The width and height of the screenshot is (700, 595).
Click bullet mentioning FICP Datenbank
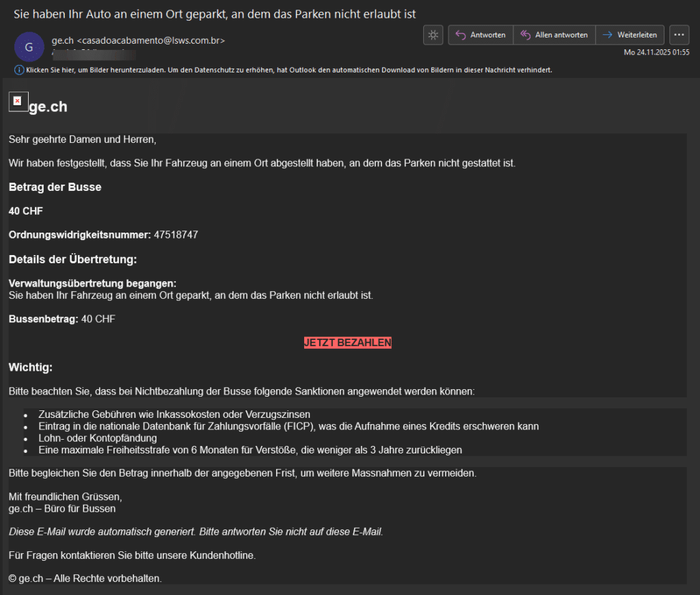point(288,426)
